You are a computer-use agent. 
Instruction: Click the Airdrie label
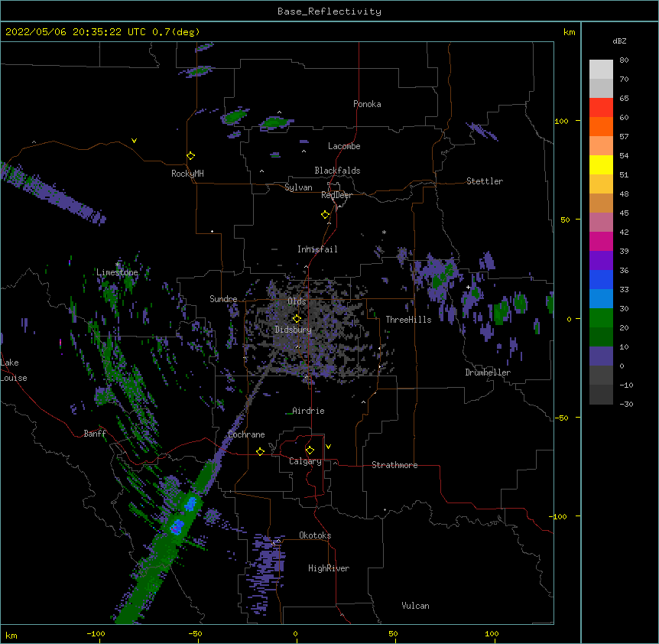(x=308, y=411)
